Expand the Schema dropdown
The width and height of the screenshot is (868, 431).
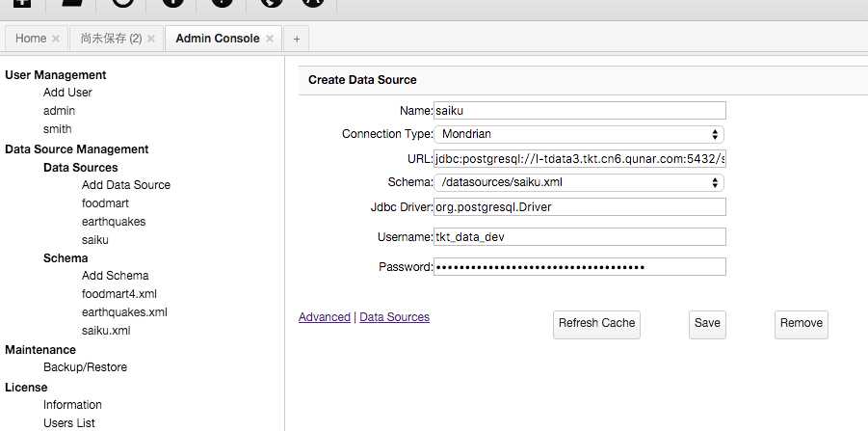pyautogui.click(x=579, y=182)
